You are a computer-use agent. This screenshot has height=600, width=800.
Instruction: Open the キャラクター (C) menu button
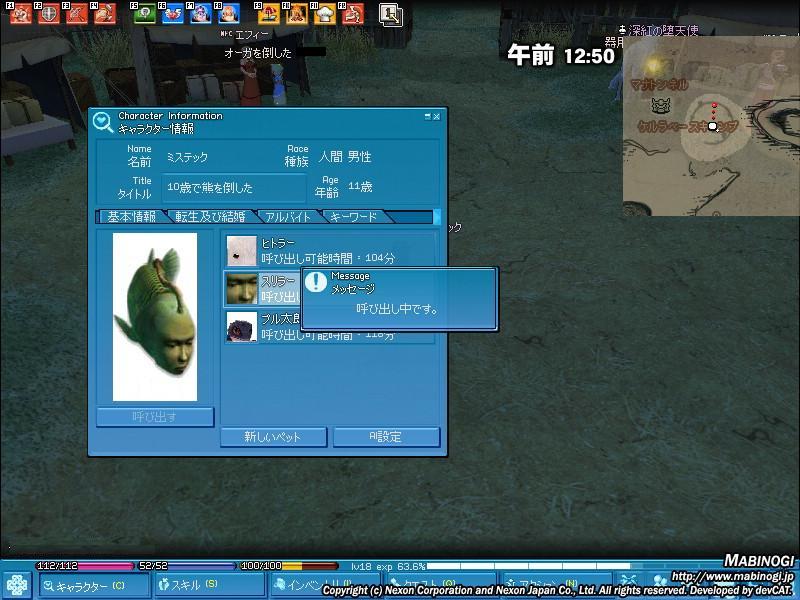tap(94, 586)
